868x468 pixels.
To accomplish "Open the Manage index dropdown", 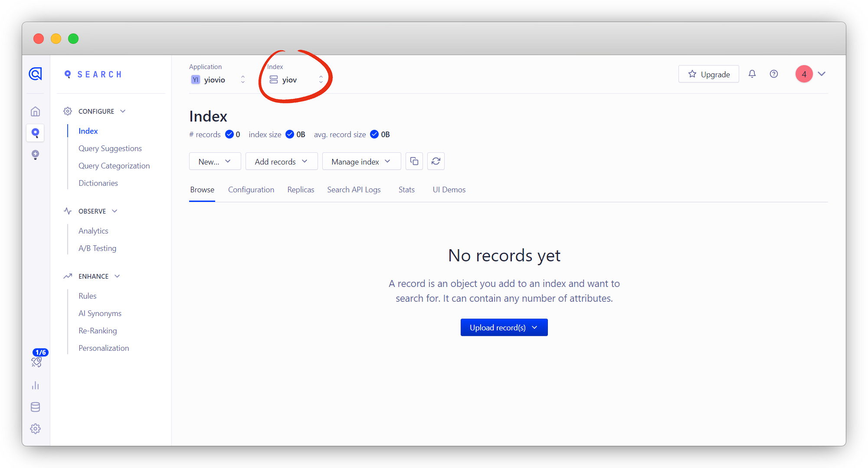I will click(x=361, y=161).
